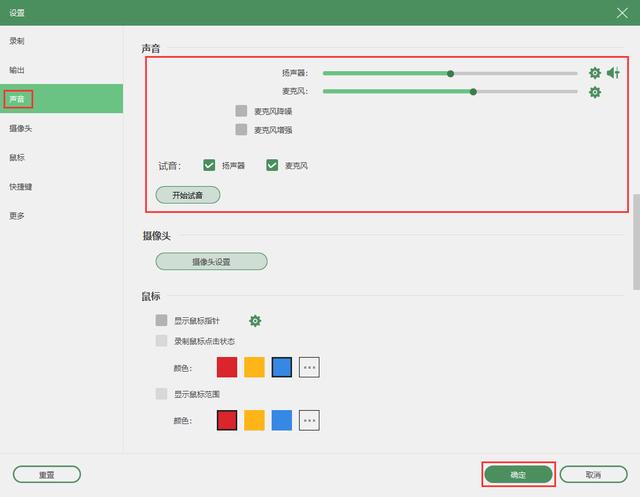640x497 pixels.
Task: Open more colors for mouse click state
Action: pos(309,367)
